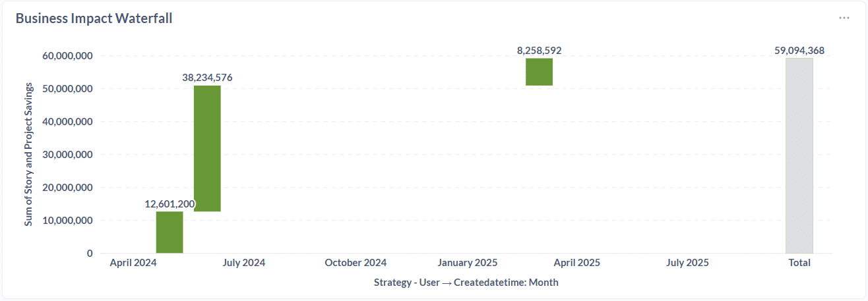Select the green 12,601,200 bar
This screenshot has height=301, width=868.
[x=170, y=232]
